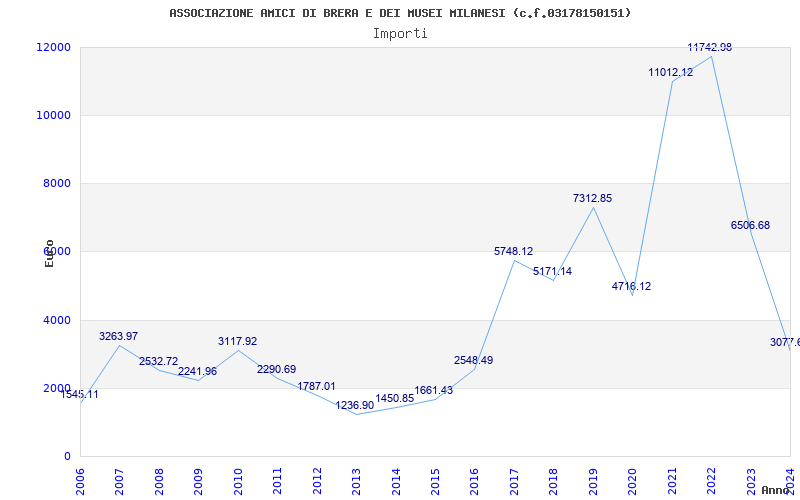Image resolution: width=800 pixels, height=500 pixels.
Task: Click y-axis tick label 10000
Action: point(54,115)
